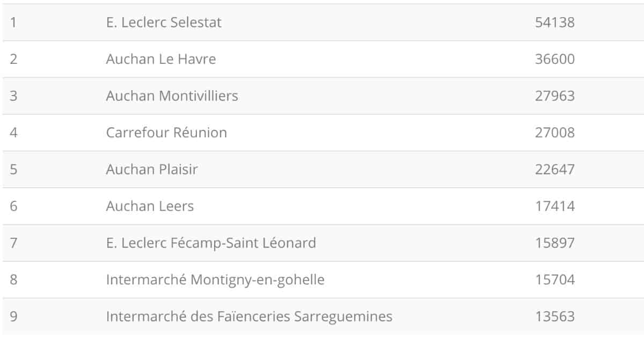The image size is (644, 337).
Task: Click the Auchan Le Havre entry
Action: point(161,59)
